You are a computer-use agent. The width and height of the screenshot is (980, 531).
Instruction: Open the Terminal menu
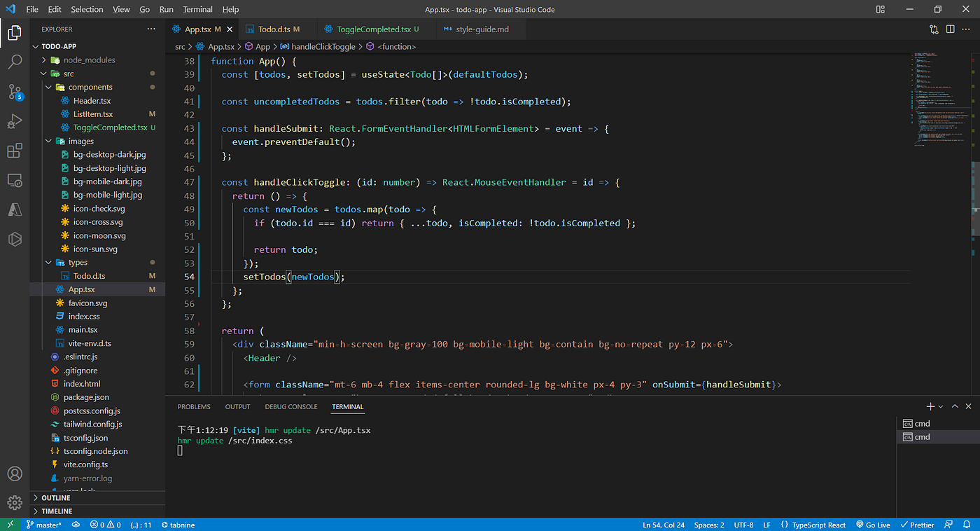[x=197, y=10]
